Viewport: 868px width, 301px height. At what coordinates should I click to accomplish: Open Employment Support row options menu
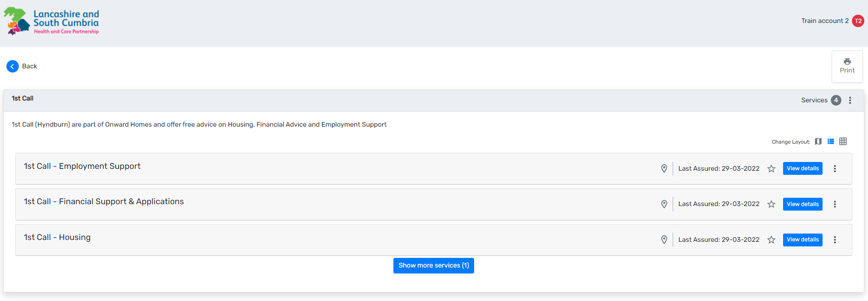[x=835, y=169]
